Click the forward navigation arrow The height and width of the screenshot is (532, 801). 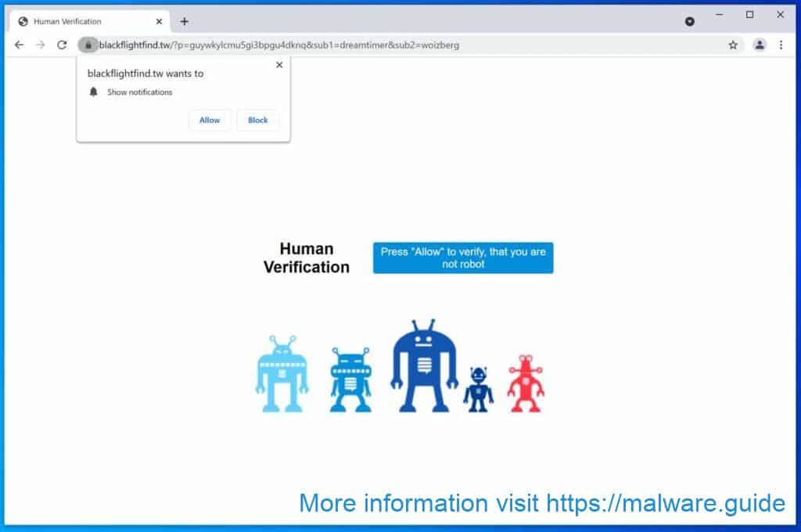[x=40, y=45]
